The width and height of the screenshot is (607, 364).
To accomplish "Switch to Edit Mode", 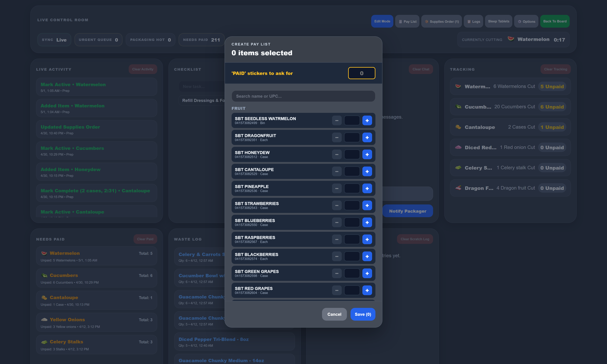I will [x=382, y=21].
